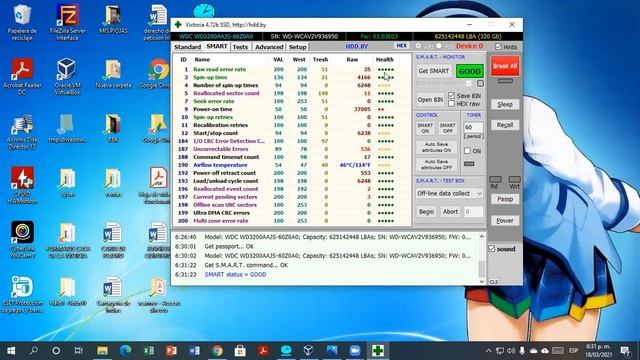This screenshot has height=360, width=640.
Task: Select the Power-on time row
Action: 292,109
